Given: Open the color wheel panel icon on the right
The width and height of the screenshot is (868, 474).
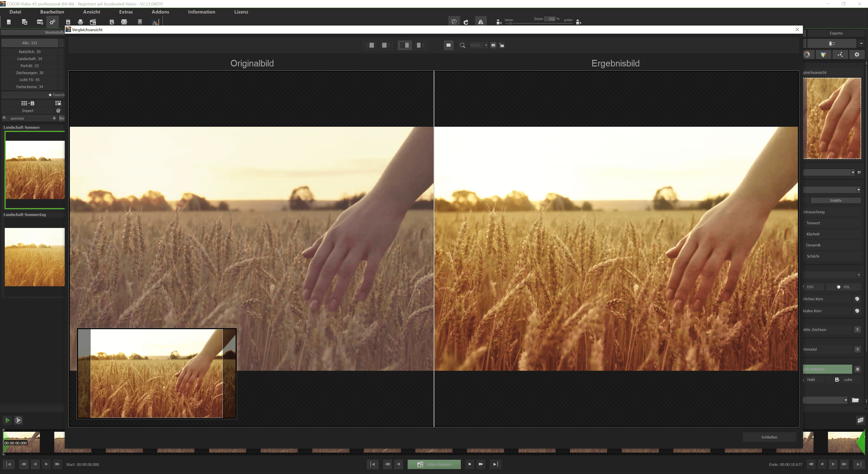Looking at the screenshot, I should point(807,54).
